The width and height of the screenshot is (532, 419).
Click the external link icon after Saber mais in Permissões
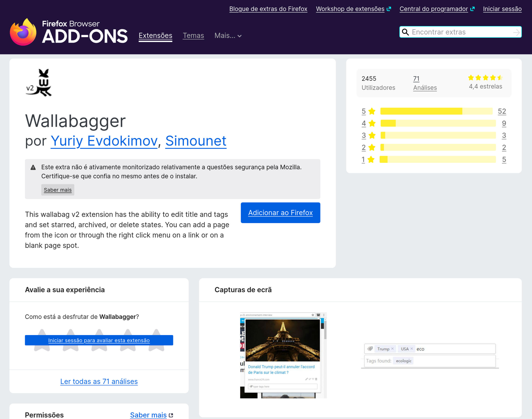click(x=171, y=415)
